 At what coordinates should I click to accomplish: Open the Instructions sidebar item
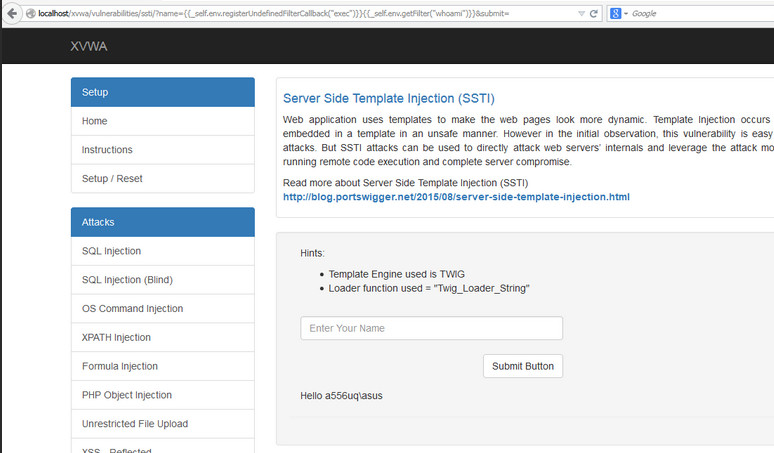[163, 150]
